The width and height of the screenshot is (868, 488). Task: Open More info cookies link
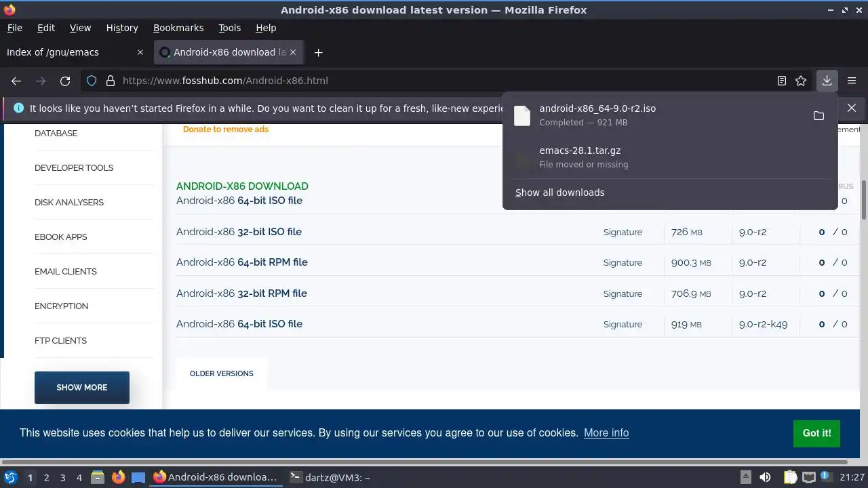[x=606, y=433]
